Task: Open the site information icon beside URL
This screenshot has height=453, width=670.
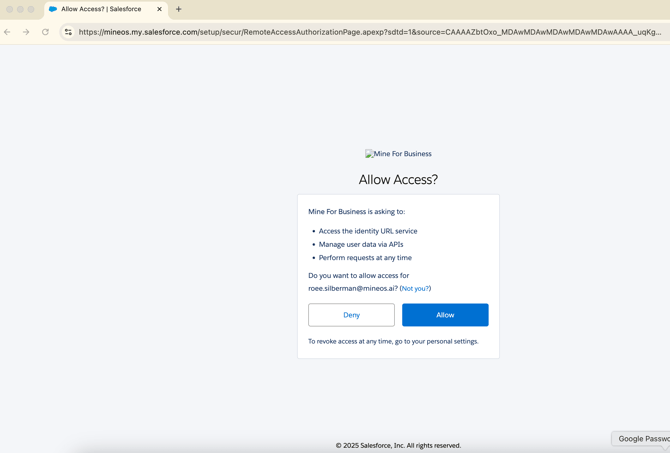Action: [x=68, y=32]
